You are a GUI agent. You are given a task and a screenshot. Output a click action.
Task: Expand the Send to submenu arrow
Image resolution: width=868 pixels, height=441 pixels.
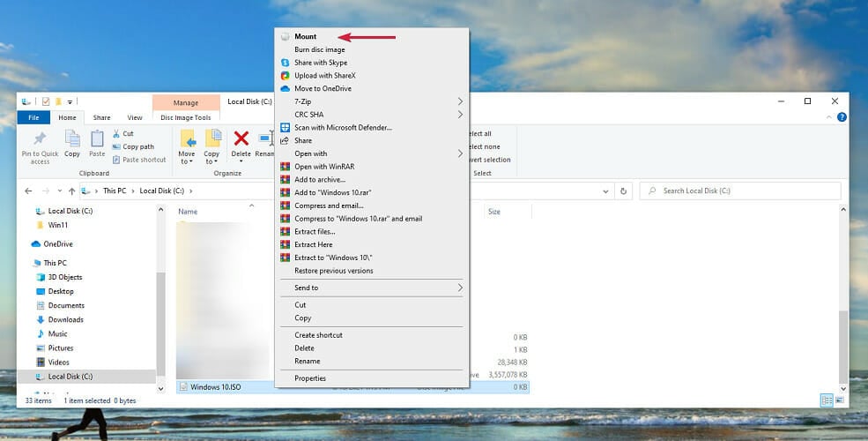tap(460, 288)
